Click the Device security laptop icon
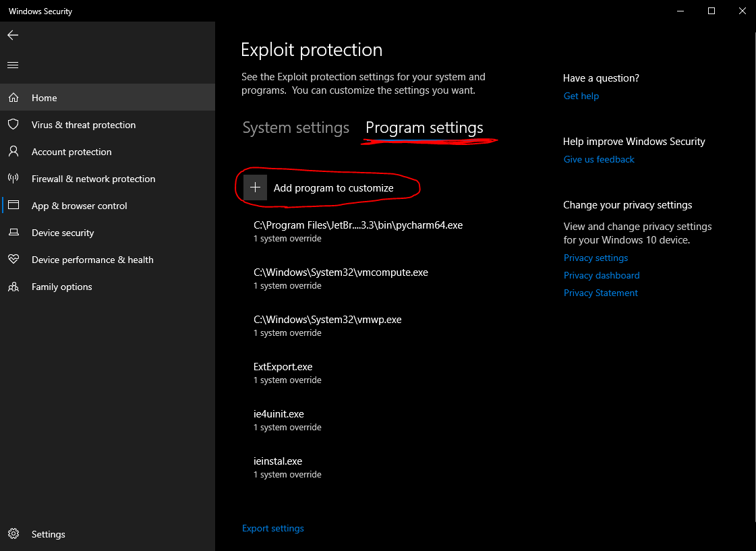This screenshot has height=551, width=756. click(x=13, y=233)
